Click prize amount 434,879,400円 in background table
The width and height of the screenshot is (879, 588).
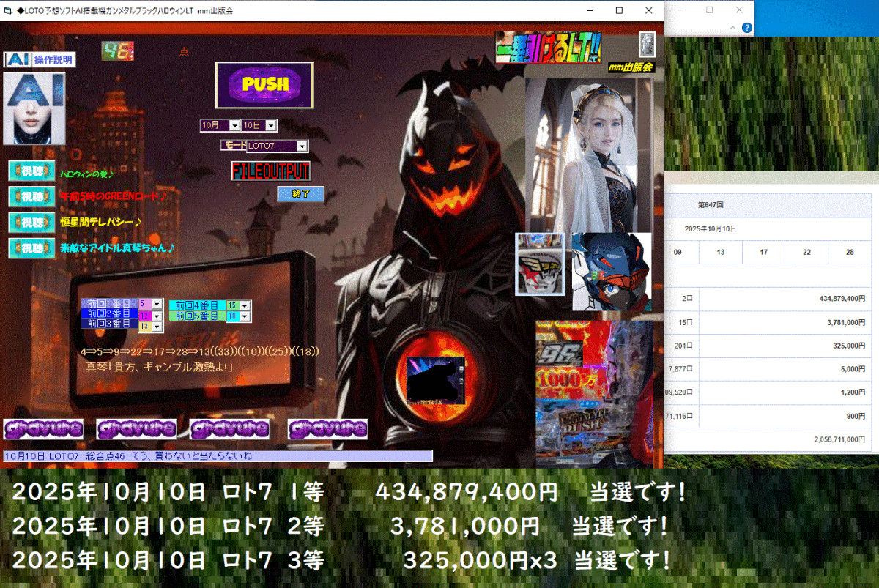click(x=842, y=299)
